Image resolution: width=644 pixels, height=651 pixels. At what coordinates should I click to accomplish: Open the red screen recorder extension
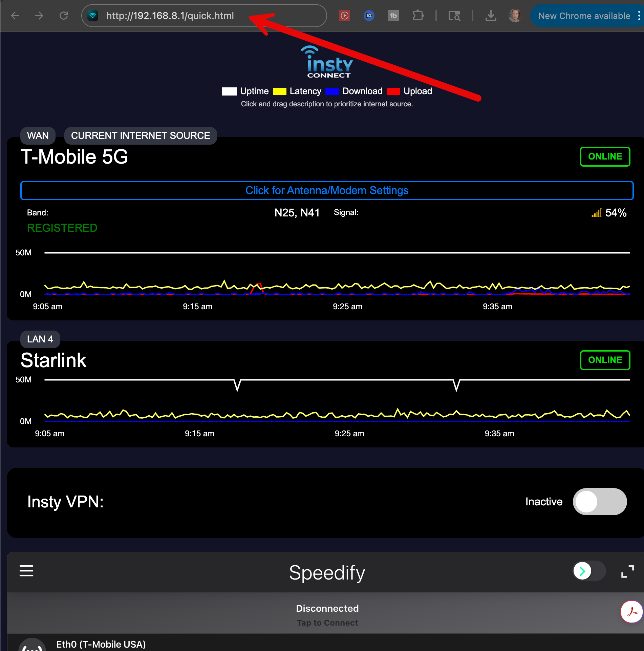click(345, 16)
